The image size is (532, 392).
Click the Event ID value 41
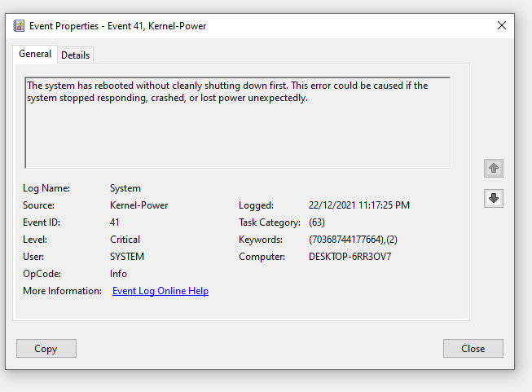[115, 222]
